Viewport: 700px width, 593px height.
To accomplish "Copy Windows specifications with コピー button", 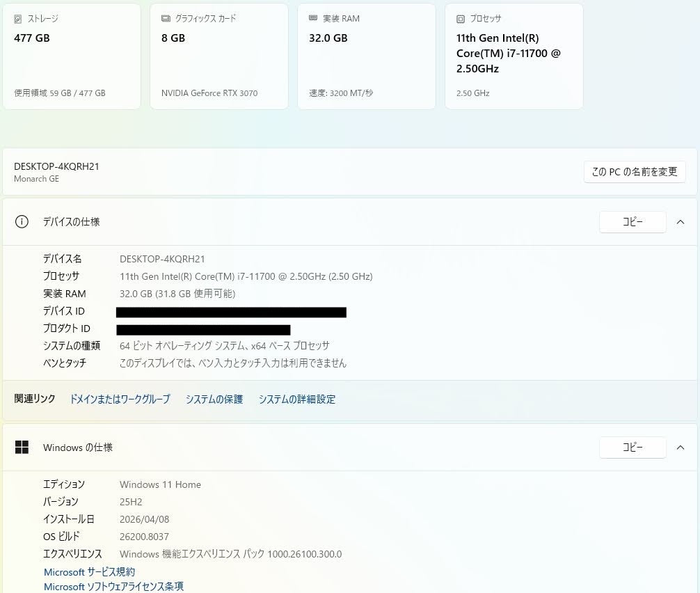I will click(x=633, y=448).
